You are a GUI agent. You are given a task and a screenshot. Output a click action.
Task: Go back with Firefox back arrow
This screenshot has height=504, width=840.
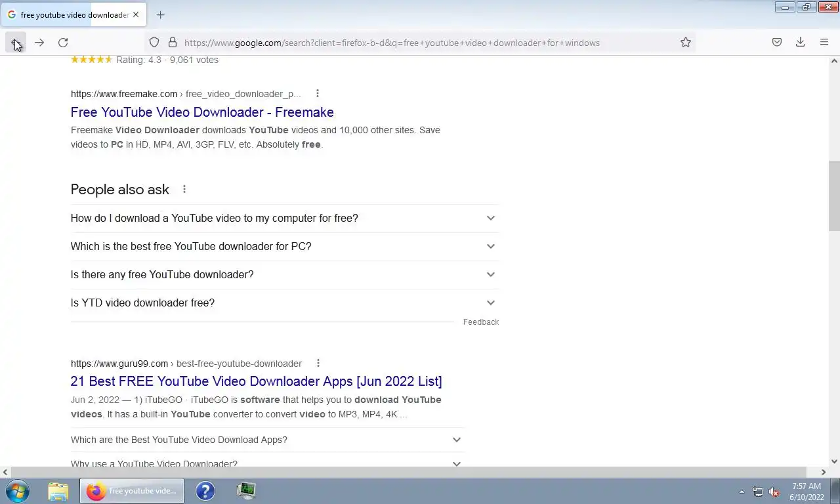click(x=16, y=43)
